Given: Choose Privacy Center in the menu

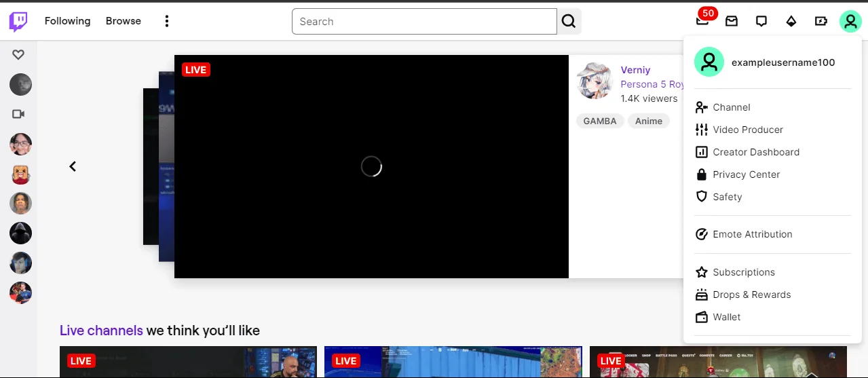Looking at the screenshot, I should point(746,174).
